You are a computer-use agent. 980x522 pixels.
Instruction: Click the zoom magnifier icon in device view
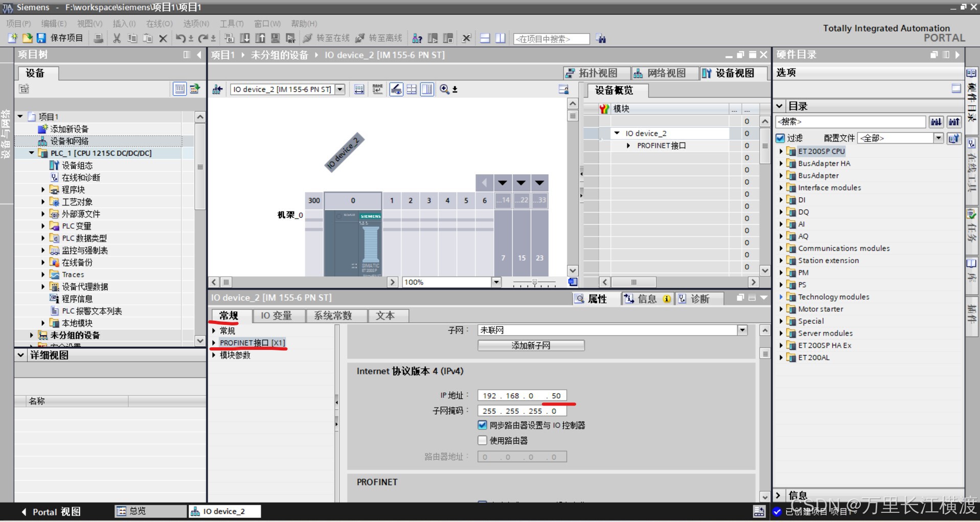coord(445,89)
